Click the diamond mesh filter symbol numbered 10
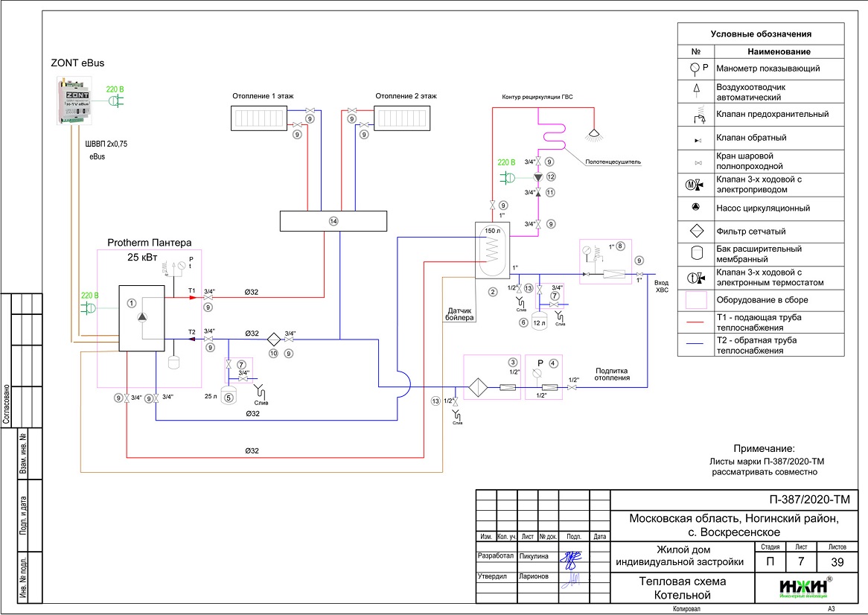Image resolution: width=868 pixels, height=615 pixels. click(x=272, y=338)
